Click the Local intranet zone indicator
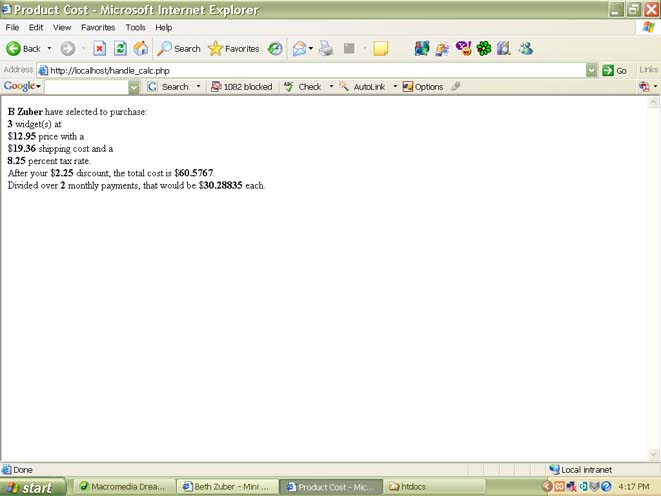661x496 pixels. click(x=581, y=469)
